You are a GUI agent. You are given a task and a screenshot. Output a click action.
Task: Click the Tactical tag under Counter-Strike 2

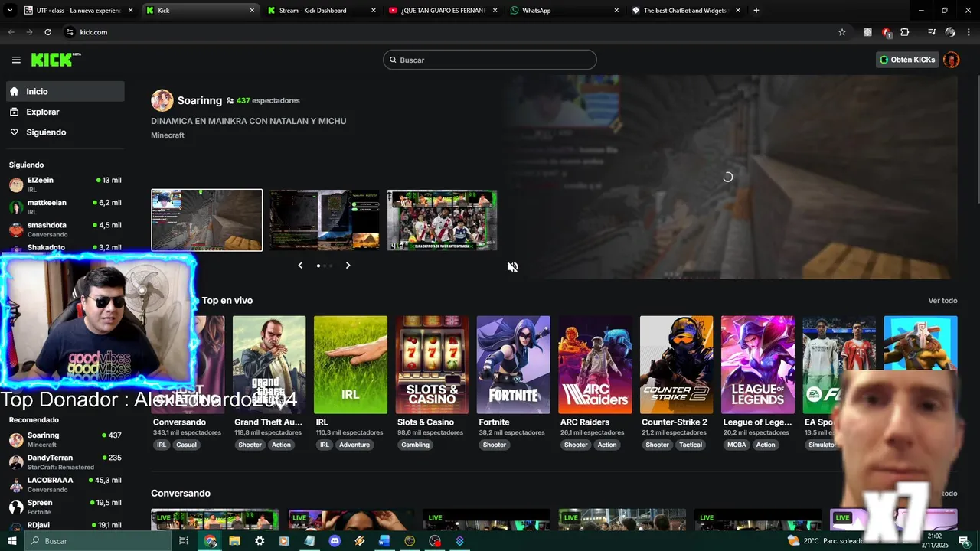pos(691,445)
